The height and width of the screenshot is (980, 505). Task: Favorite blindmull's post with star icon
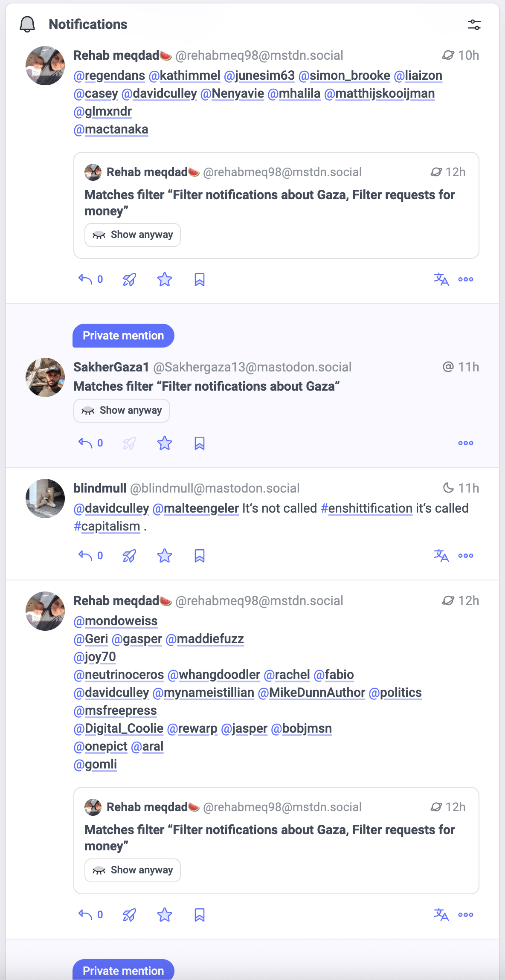(165, 556)
